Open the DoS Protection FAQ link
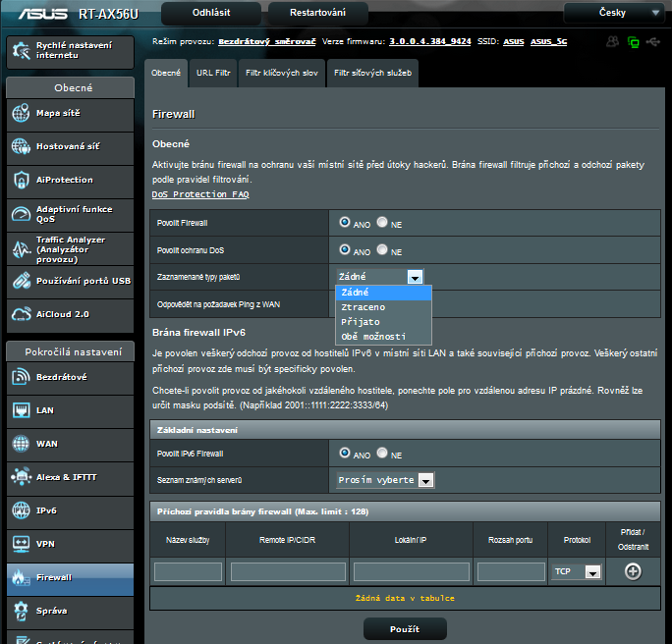672x644 pixels. (x=200, y=194)
